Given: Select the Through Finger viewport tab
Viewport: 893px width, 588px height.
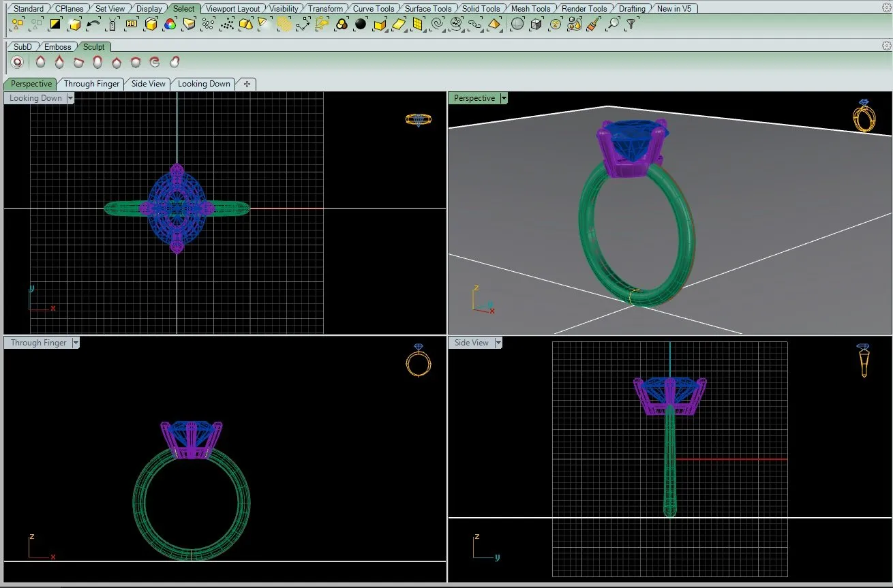Looking at the screenshot, I should point(91,84).
